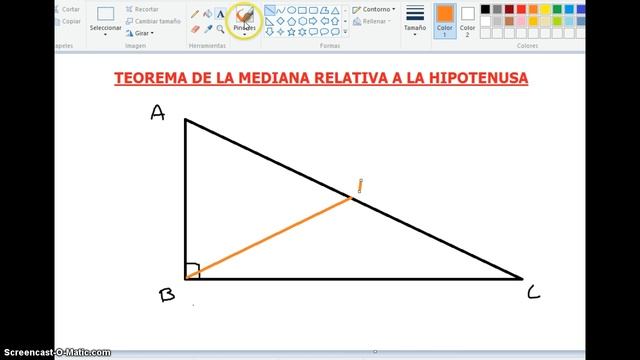Choose the Oval callout shape
The height and width of the screenshot is (360, 640).
point(324,32)
